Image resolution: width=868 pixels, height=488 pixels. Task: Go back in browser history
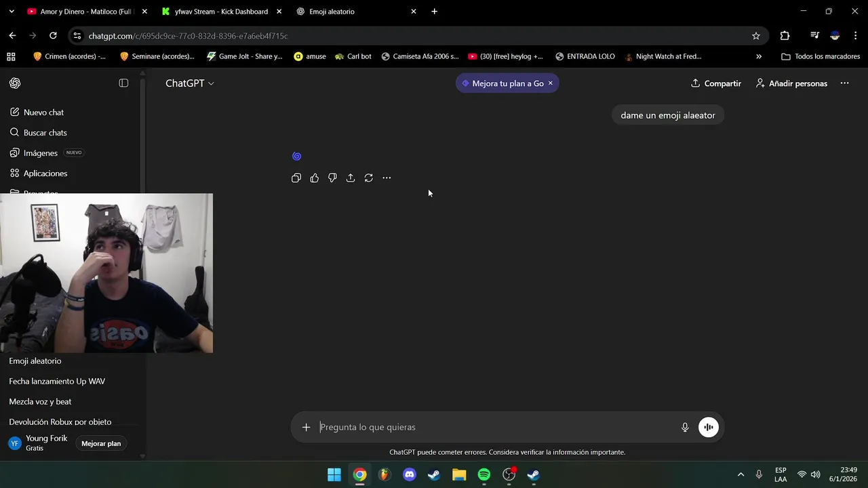[x=12, y=36]
